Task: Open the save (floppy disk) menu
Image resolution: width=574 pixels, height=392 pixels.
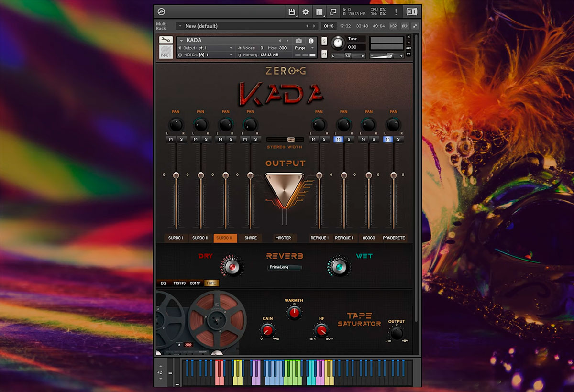Action: (292, 12)
